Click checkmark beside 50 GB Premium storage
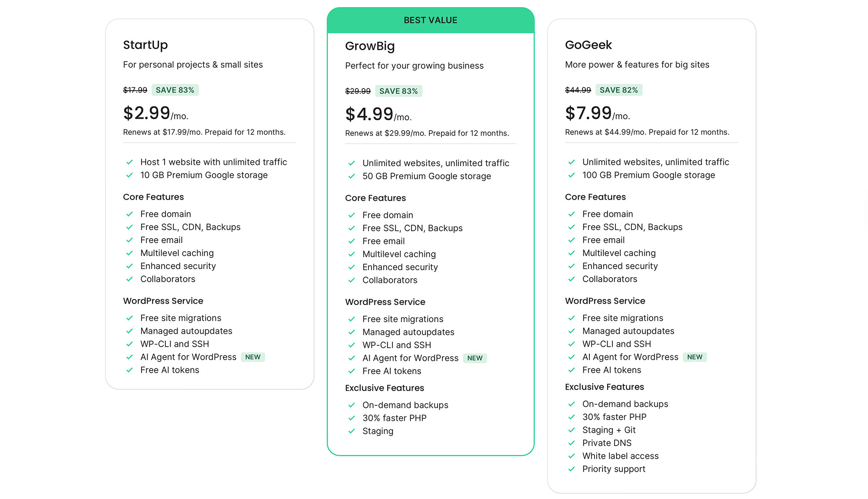The height and width of the screenshot is (499, 868). [x=352, y=176]
